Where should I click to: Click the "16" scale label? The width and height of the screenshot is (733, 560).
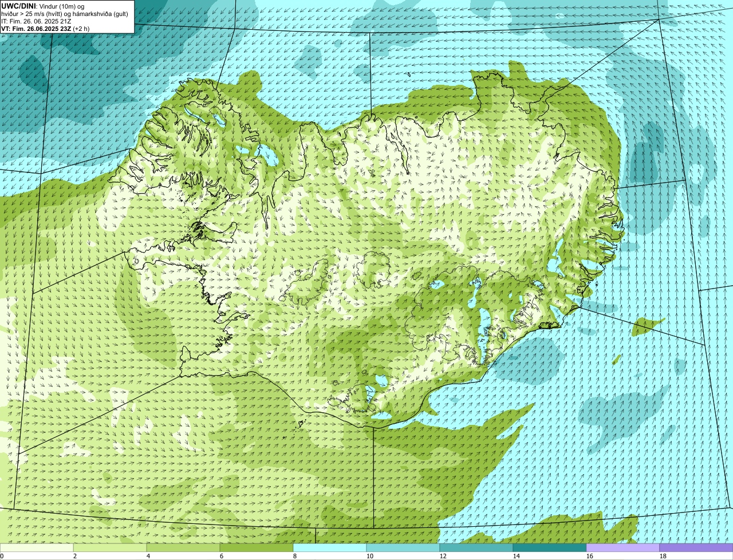click(590, 556)
